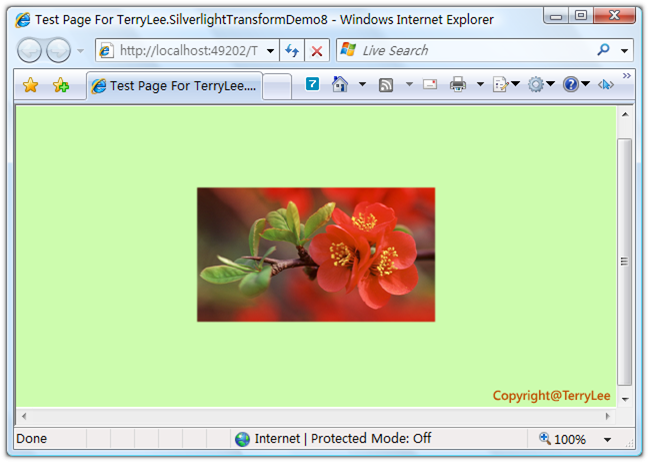Click the Refresh page icon
Image resolution: width=648 pixels, height=462 pixels.
coord(292,51)
